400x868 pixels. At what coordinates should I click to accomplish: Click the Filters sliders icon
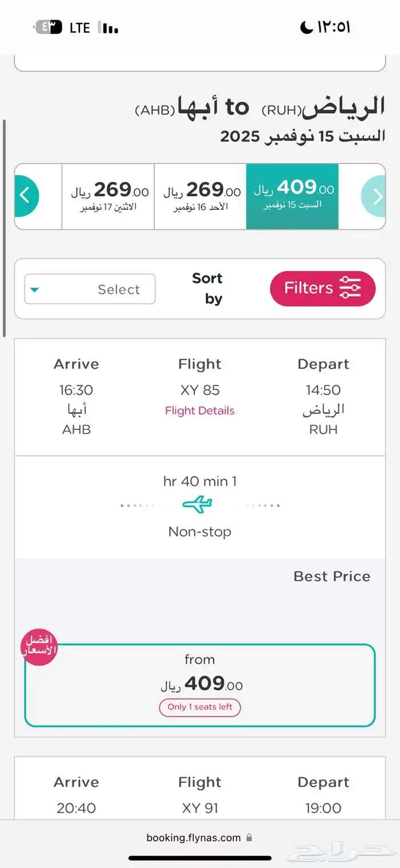click(x=350, y=288)
